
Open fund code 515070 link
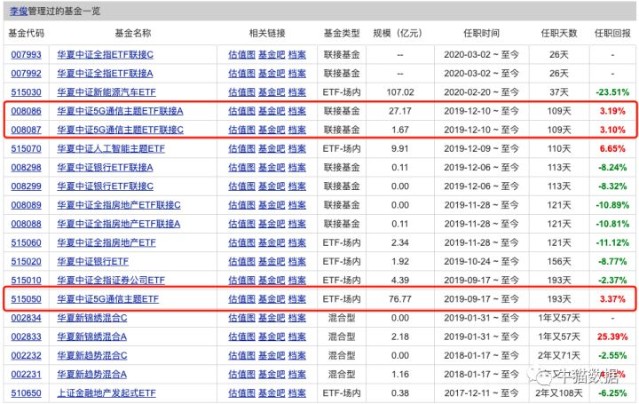[x=26, y=149]
